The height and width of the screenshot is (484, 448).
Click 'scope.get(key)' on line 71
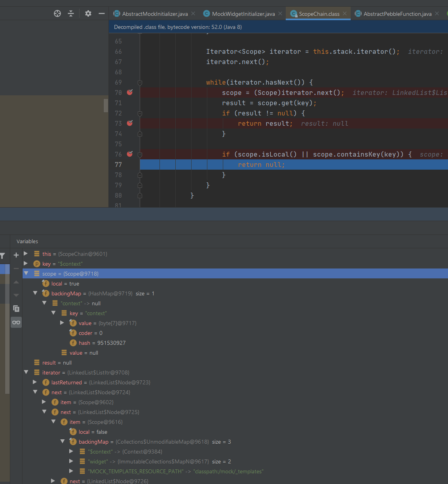[x=285, y=103]
